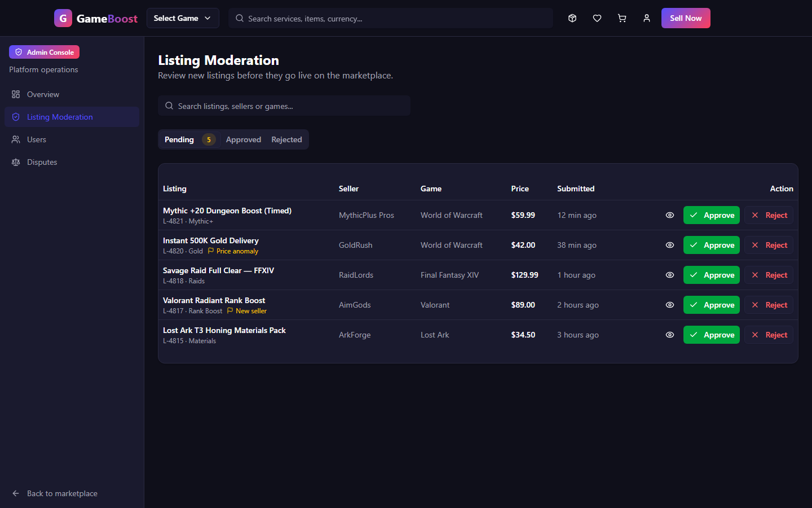812x508 pixels.
Task: Reject the Mythic +20 Dungeon Boost listing
Action: click(769, 215)
